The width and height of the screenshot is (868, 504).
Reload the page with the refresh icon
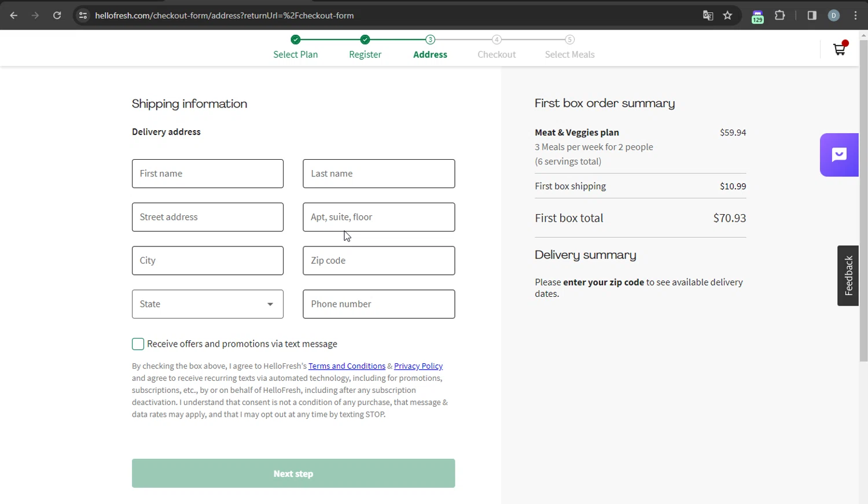(x=57, y=16)
